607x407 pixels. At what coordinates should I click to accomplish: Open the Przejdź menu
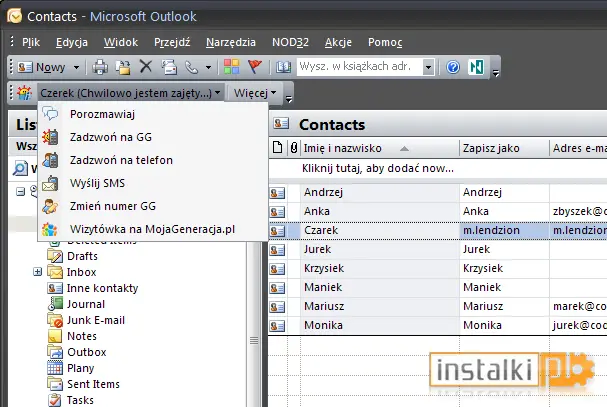pos(172,42)
